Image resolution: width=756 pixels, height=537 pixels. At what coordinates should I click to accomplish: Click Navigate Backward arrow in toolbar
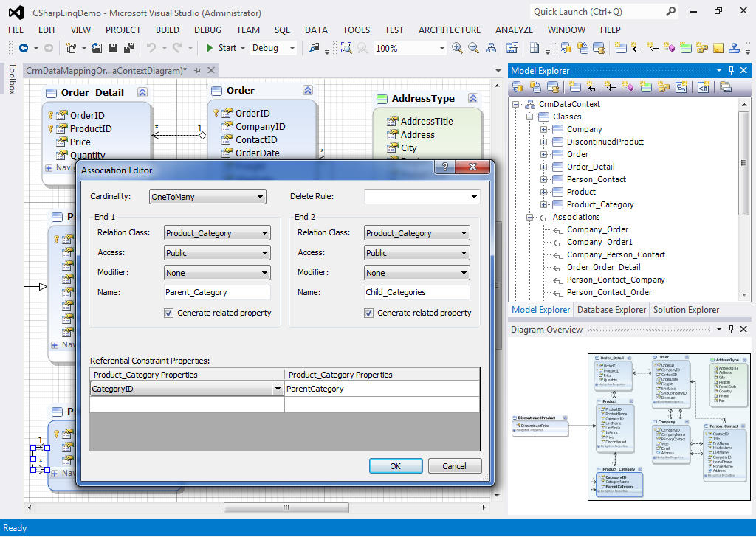[x=24, y=48]
